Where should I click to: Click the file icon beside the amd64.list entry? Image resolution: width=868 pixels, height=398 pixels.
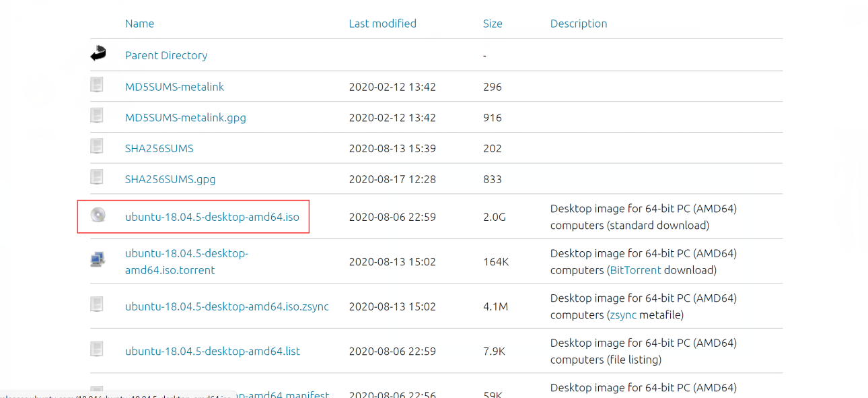[98, 349]
